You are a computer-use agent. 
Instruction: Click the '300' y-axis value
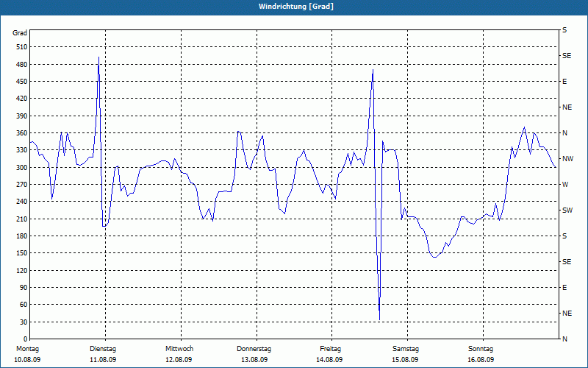(22, 168)
